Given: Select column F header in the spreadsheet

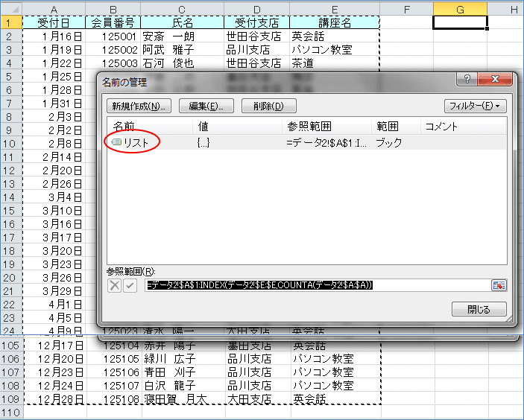Looking at the screenshot, I should pos(406,9).
